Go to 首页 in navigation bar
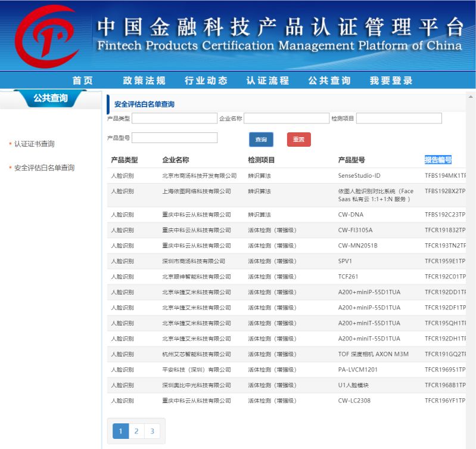This screenshot has width=476, height=449. (x=83, y=80)
